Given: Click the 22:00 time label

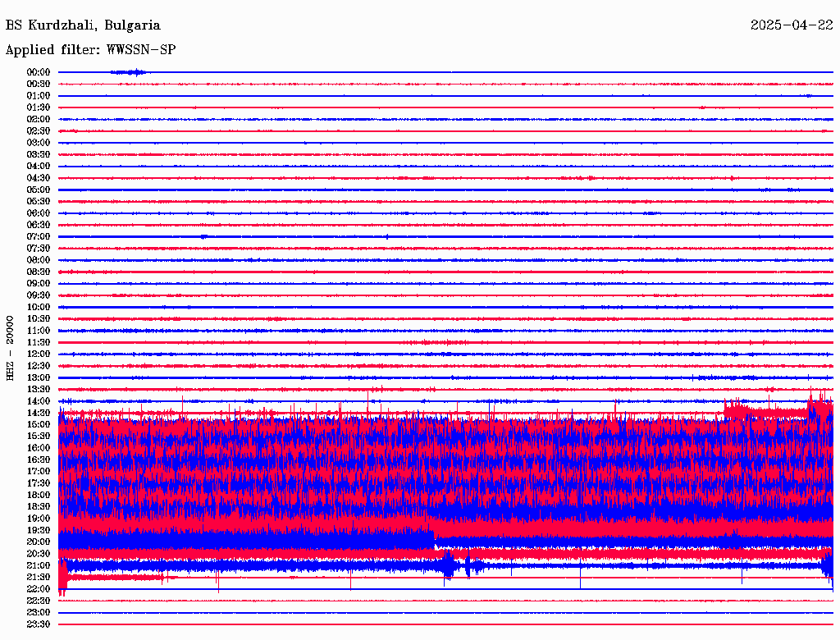Looking at the screenshot, I should pos(39,588).
